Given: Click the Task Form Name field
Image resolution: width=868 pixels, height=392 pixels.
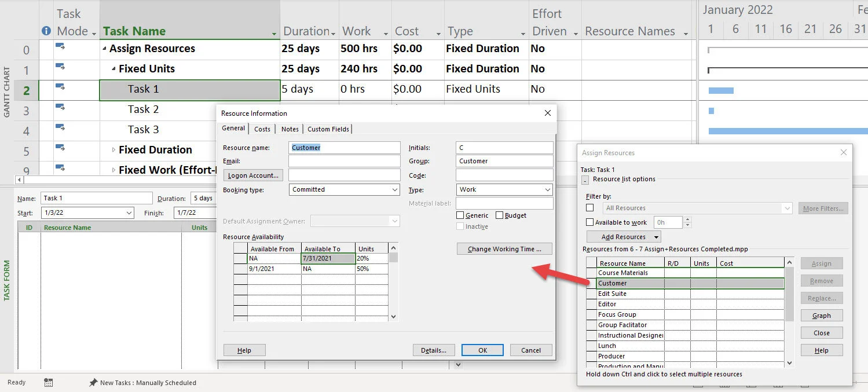Looking at the screenshot, I should [97, 198].
